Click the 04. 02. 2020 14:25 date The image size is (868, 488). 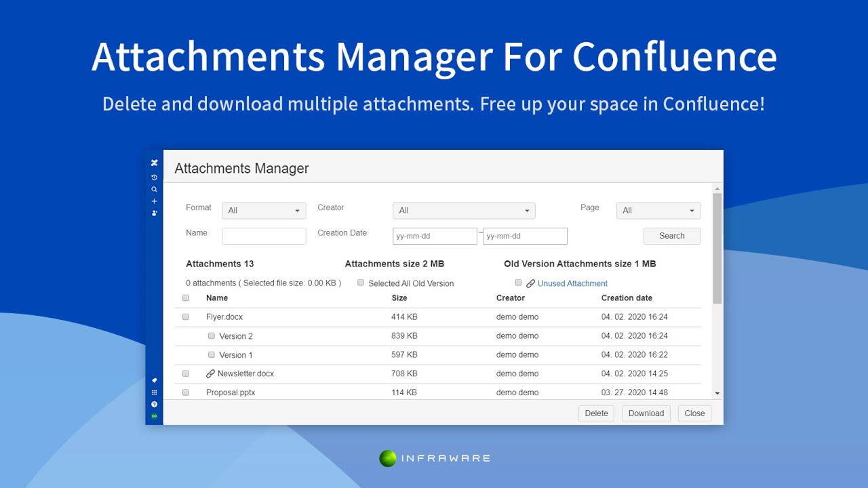tap(635, 374)
